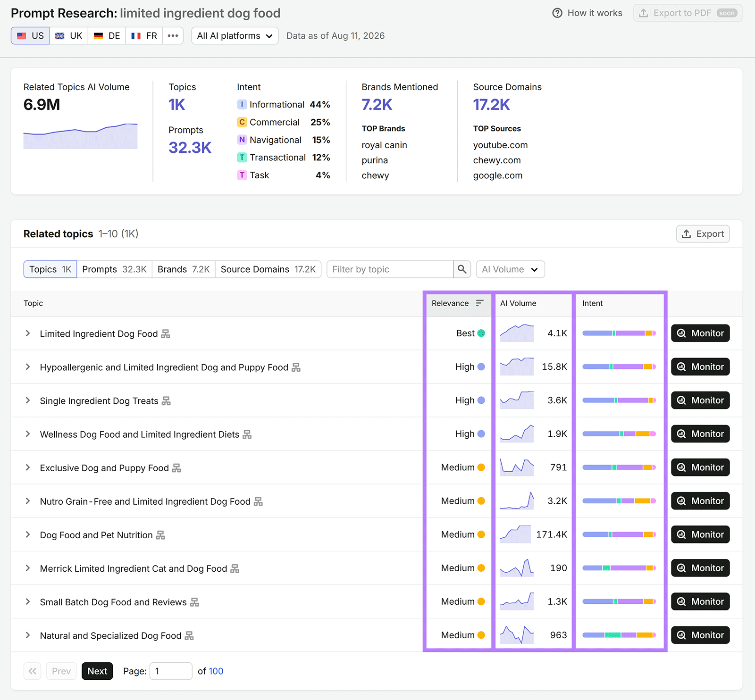
Task: Click the Commercial intent 'C' badge
Action: click(x=242, y=122)
